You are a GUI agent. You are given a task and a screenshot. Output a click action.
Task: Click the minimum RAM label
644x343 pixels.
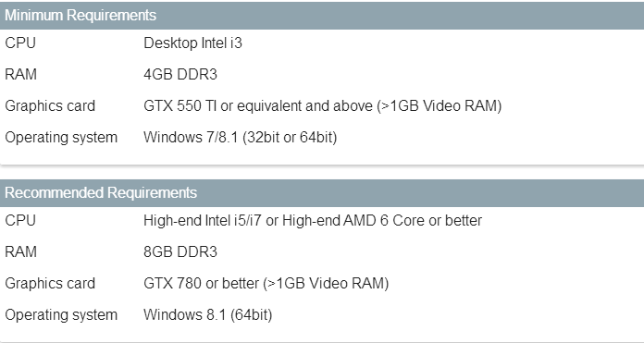click(x=20, y=75)
